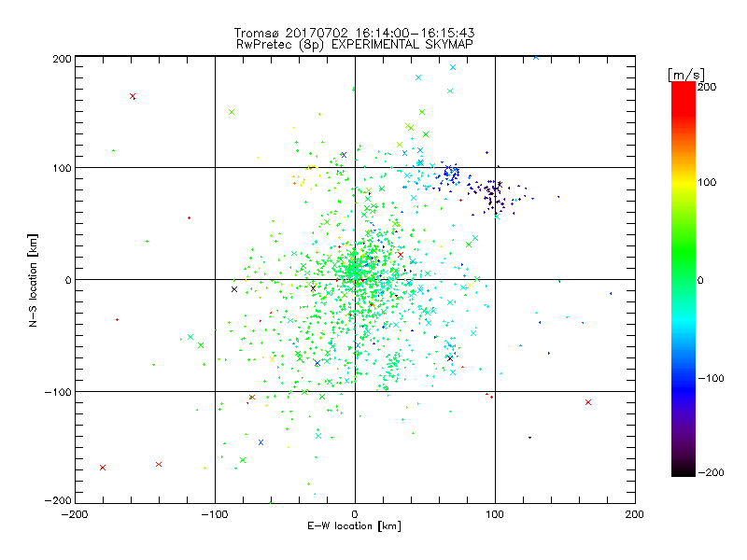The image size is (747, 560).
Task: Click the '[m/s]' colorbar unit label
Action: pyautogui.click(x=686, y=75)
